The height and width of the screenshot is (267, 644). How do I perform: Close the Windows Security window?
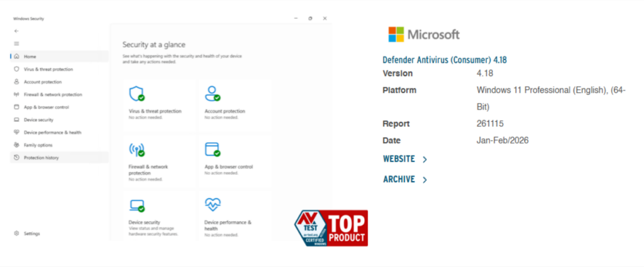coord(325,18)
